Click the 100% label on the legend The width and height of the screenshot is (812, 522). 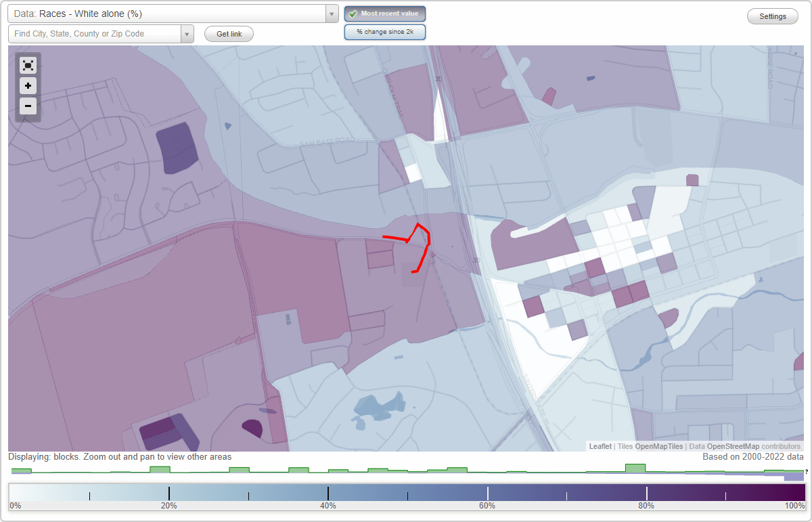click(x=794, y=506)
